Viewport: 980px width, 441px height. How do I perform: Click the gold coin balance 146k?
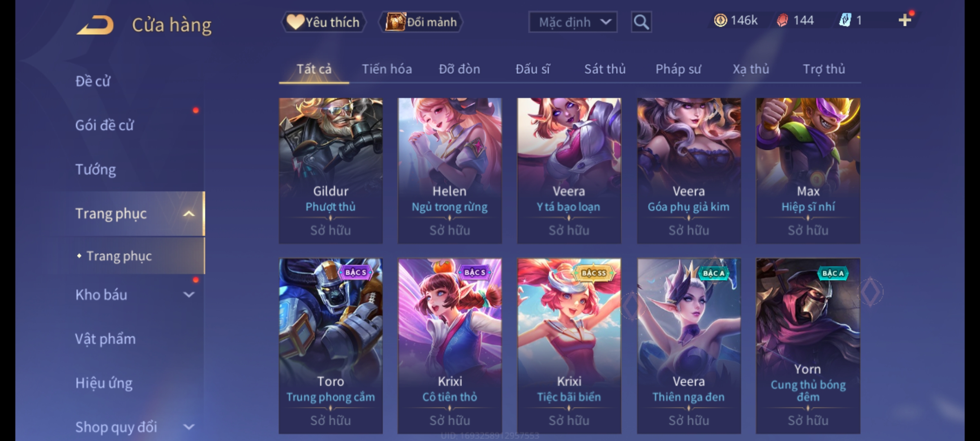(736, 20)
